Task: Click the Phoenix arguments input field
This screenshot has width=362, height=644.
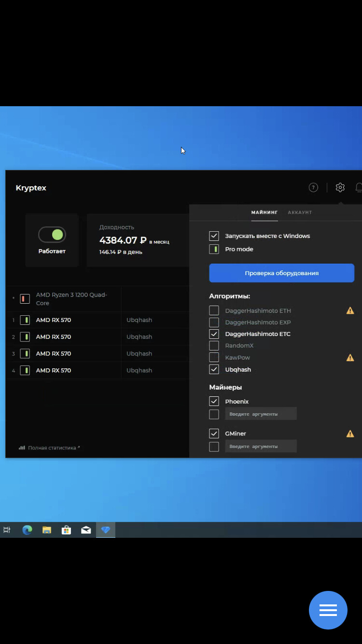Action: (261, 414)
